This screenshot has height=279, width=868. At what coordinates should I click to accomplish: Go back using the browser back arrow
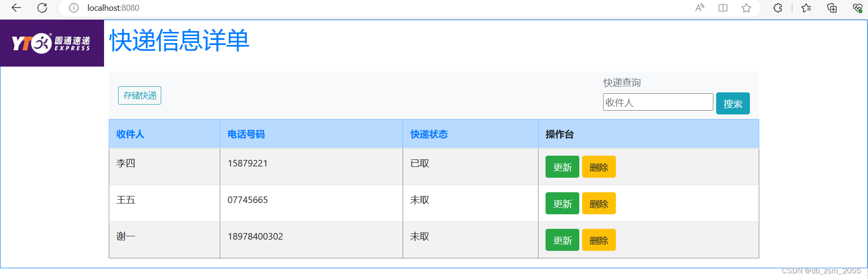16,8
